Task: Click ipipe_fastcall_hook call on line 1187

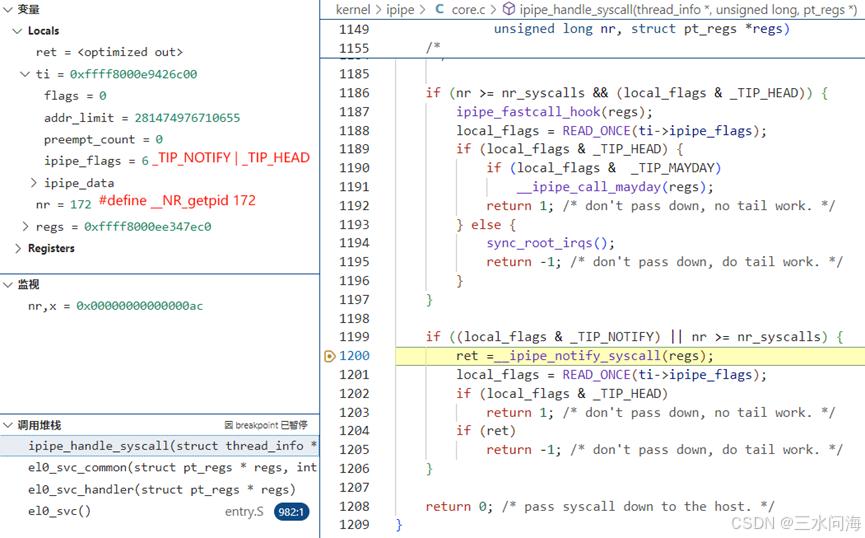Action: [528, 112]
